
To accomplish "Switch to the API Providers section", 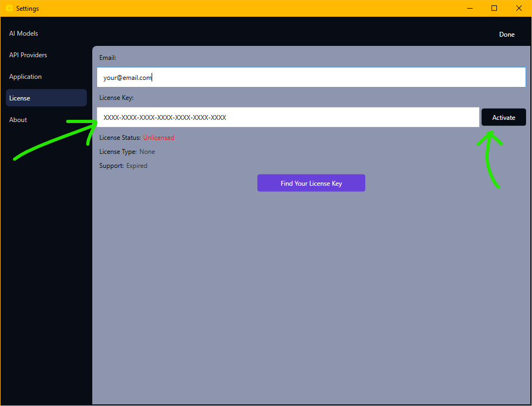I will [28, 55].
